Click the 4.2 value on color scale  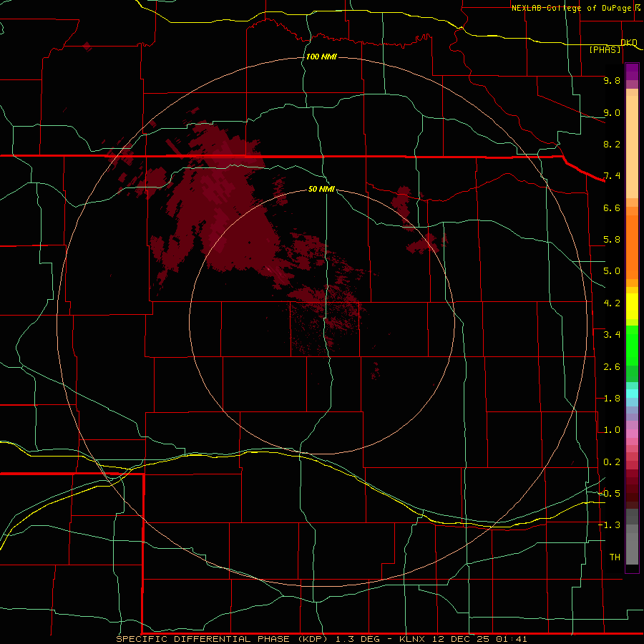point(612,303)
